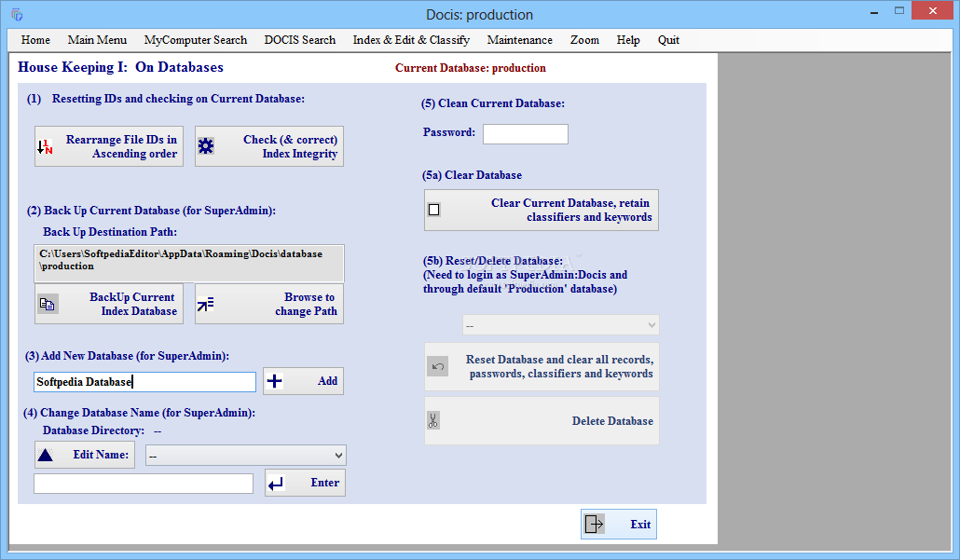Select Quit from the menu bar
This screenshot has height=560, width=960.
pyautogui.click(x=668, y=40)
